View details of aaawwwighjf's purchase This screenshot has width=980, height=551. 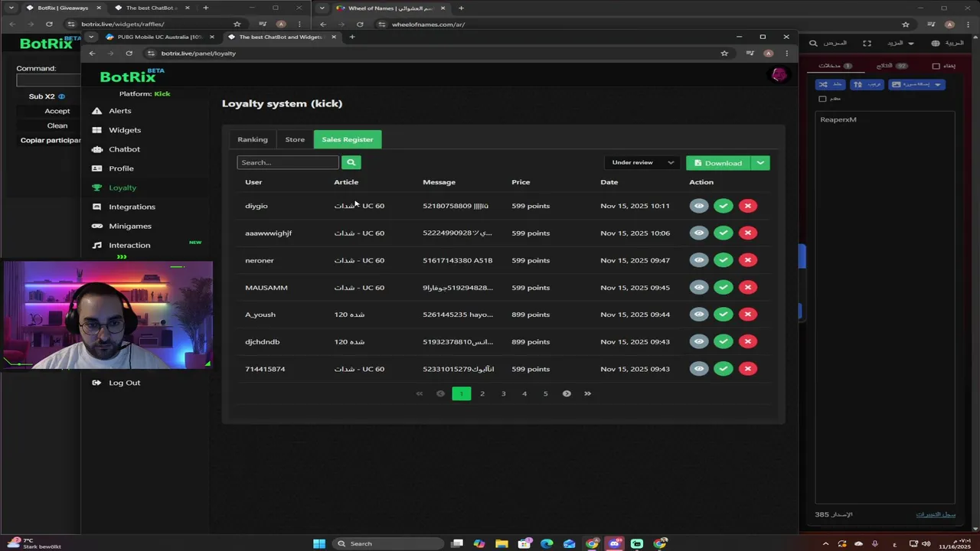699,233
